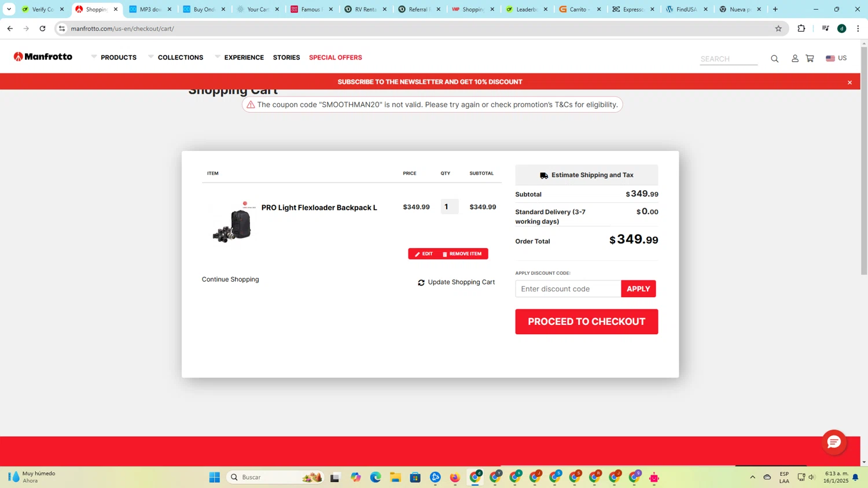
Task: Open Microsoft Edge in the taskbar
Action: pyautogui.click(x=376, y=477)
